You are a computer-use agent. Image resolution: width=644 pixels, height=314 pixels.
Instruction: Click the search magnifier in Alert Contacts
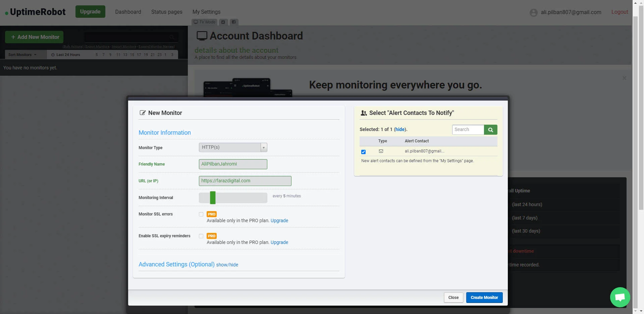(x=490, y=130)
